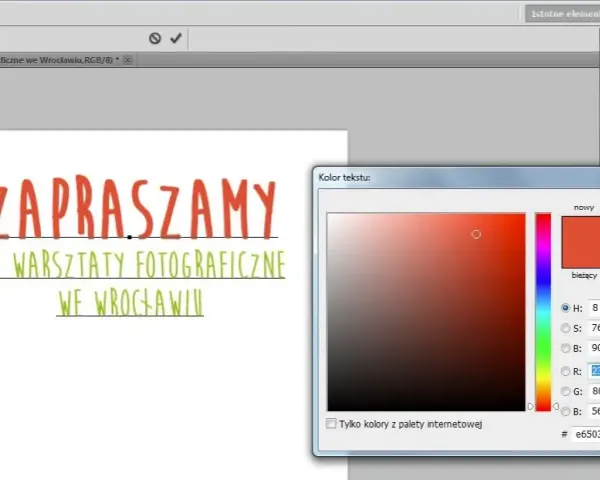Close the document tab
The height and width of the screenshot is (480, 600).
(128, 60)
